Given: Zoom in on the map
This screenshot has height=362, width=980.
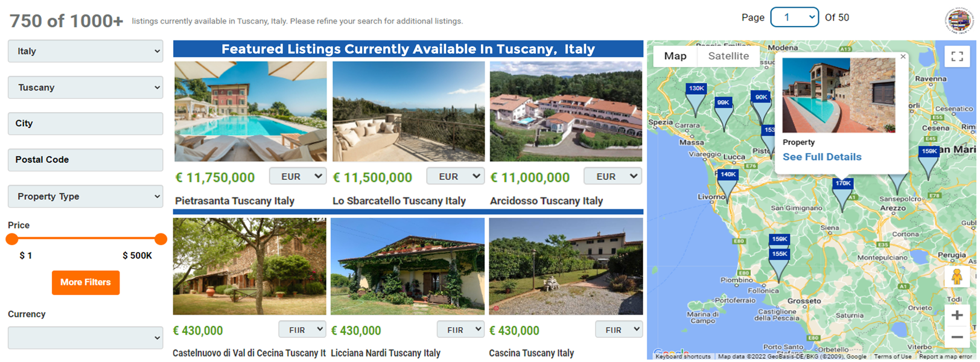Looking at the screenshot, I should tap(957, 315).
